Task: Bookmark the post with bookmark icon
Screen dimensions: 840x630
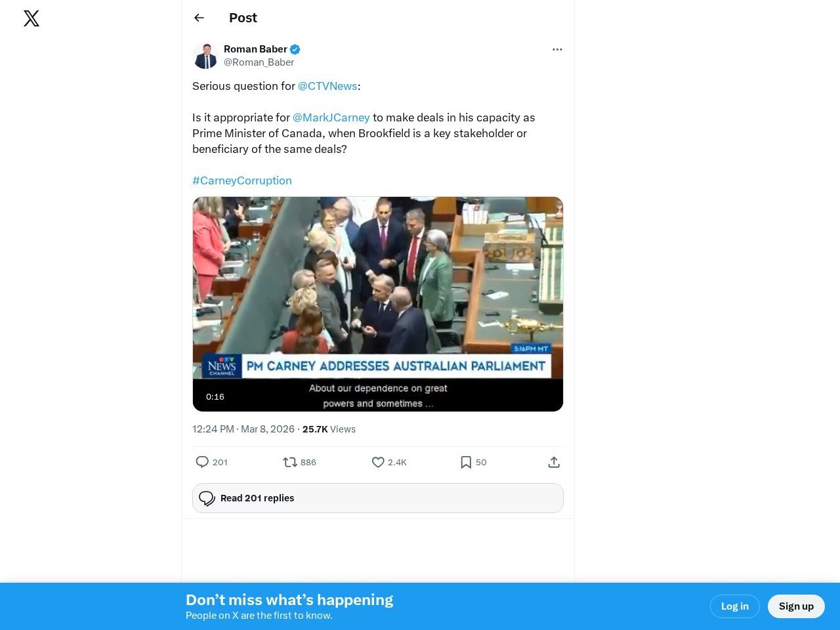Action: [466, 462]
